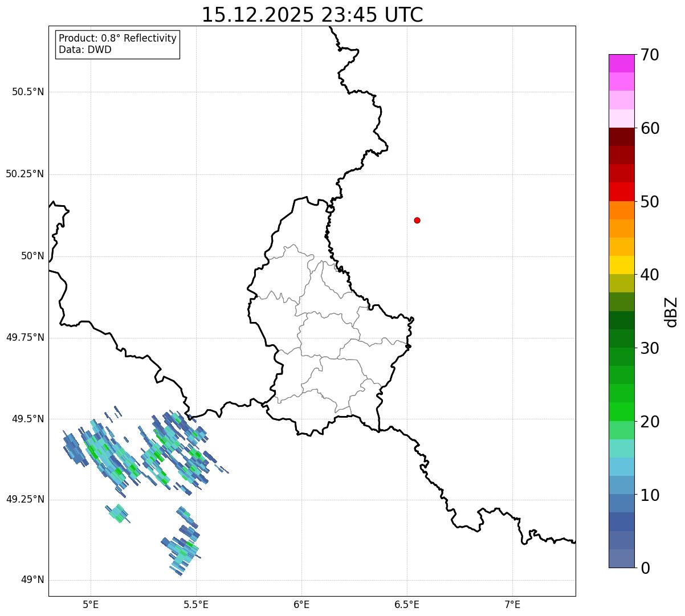This screenshot has width=685, height=616.
Task: Click colorbar tick label 10
Action: pos(650,495)
